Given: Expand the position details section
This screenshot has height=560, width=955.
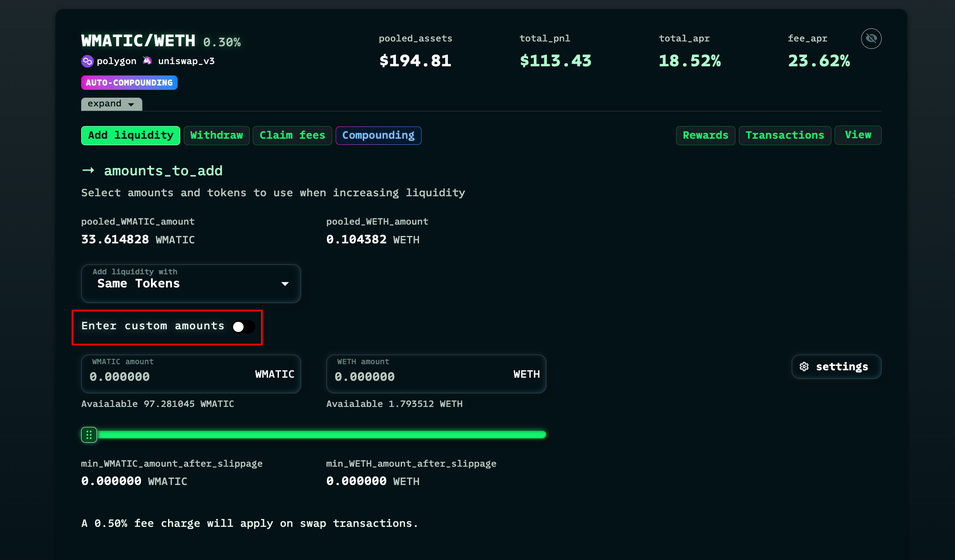Looking at the screenshot, I should tap(111, 104).
